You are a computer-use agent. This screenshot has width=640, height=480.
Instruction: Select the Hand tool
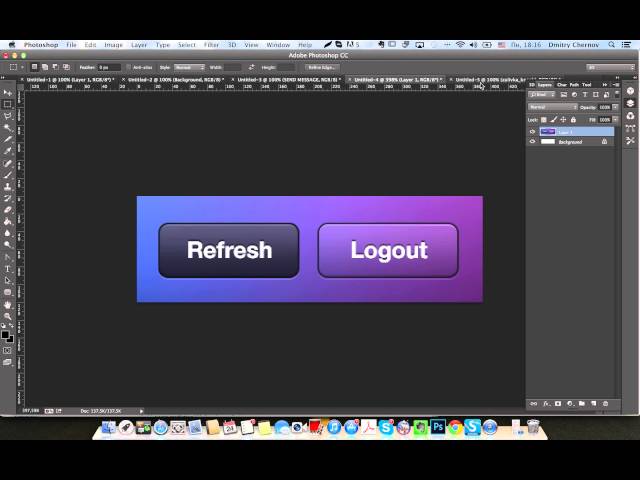pos(7,305)
